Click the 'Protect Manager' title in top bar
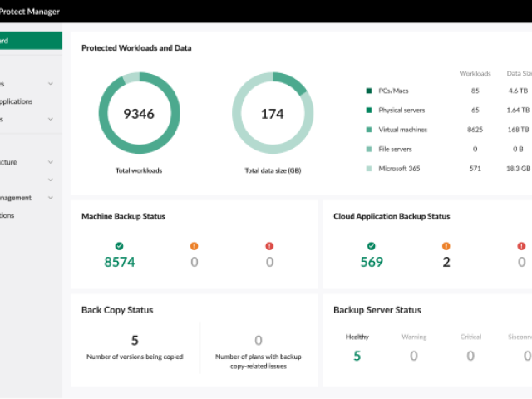Image resolution: width=532 pixels, height=399 pixels. click(x=30, y=12)
